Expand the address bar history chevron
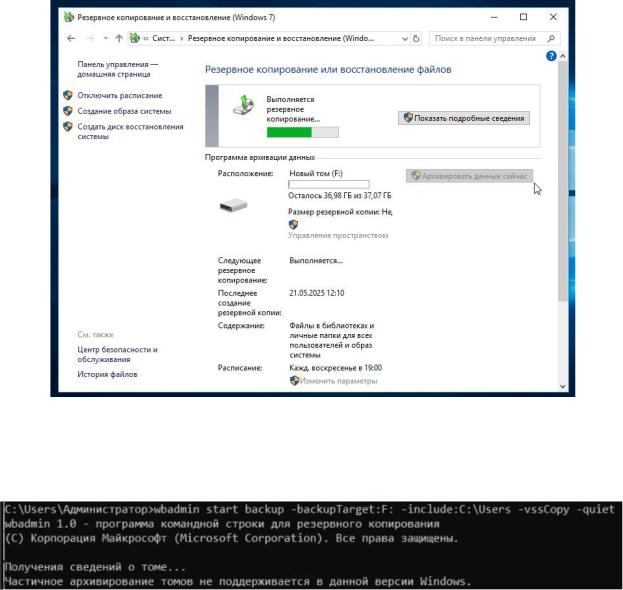This screenshot has height=590, width=623. (x=405, y=39)
